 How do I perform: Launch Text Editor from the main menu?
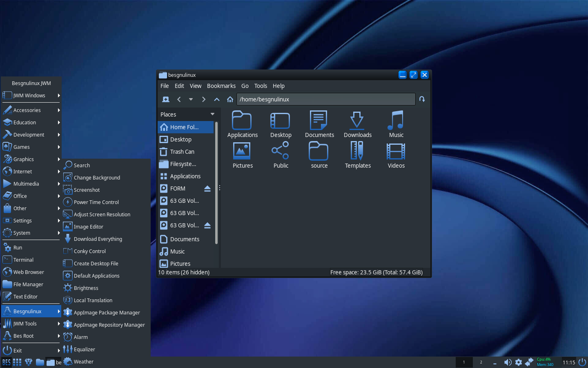point(31,296)
